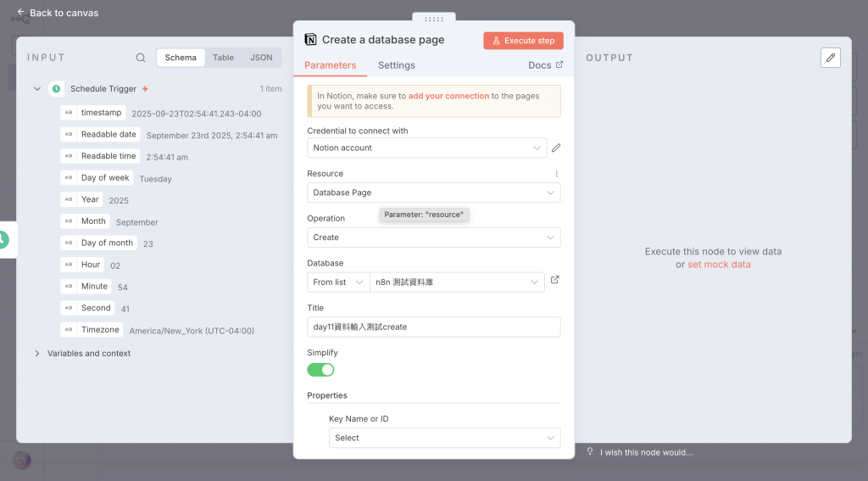Click the Schedule Trigger clock icon
The image size is (868, 481).
point(56,89)
